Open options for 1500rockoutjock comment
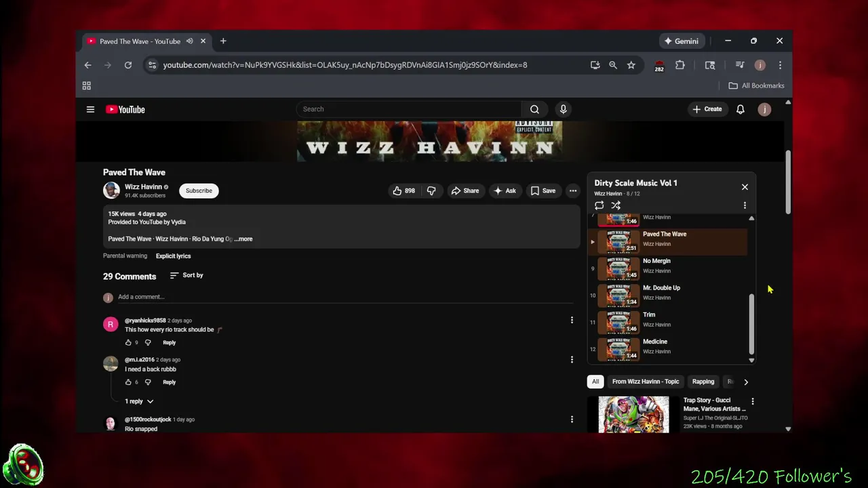The width and height of the screenshot is (868, 488). tap(572, 420)
